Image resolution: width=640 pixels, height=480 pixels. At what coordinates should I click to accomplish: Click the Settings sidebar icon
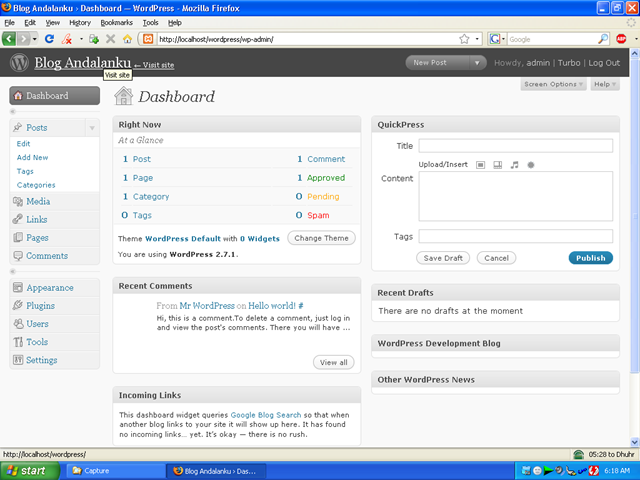(x=18, y=360)
